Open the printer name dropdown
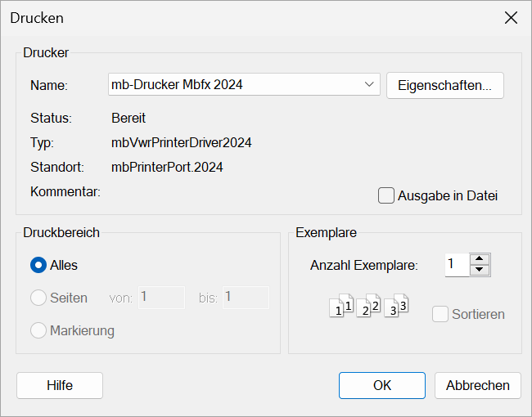The height and width of the screenshot is (417, 532). (x=369, y=84)
